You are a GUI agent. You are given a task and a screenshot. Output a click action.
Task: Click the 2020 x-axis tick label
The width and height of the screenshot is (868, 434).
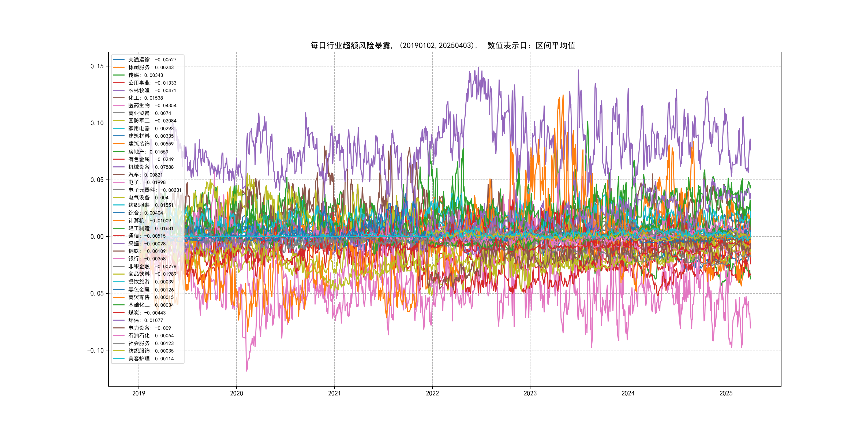point(237,393)
